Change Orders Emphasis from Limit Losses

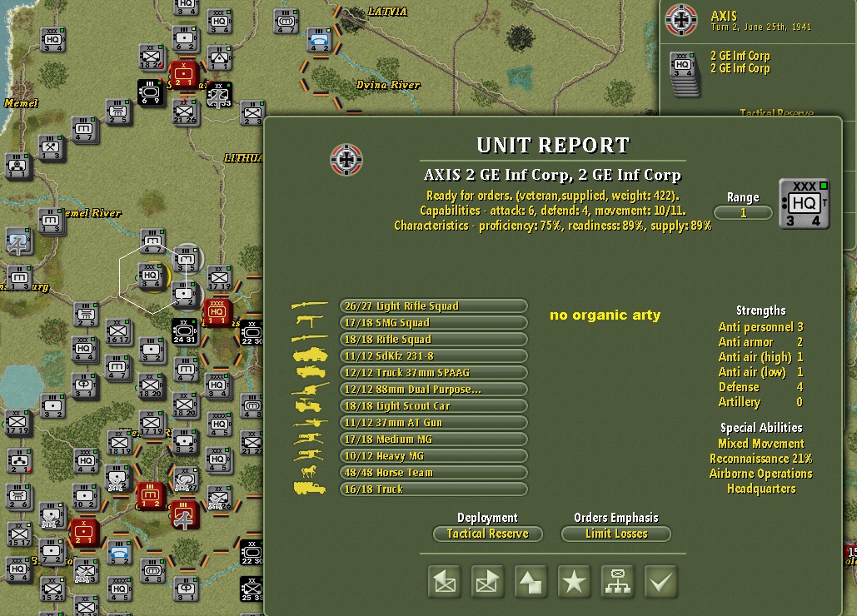click(616, 534)
